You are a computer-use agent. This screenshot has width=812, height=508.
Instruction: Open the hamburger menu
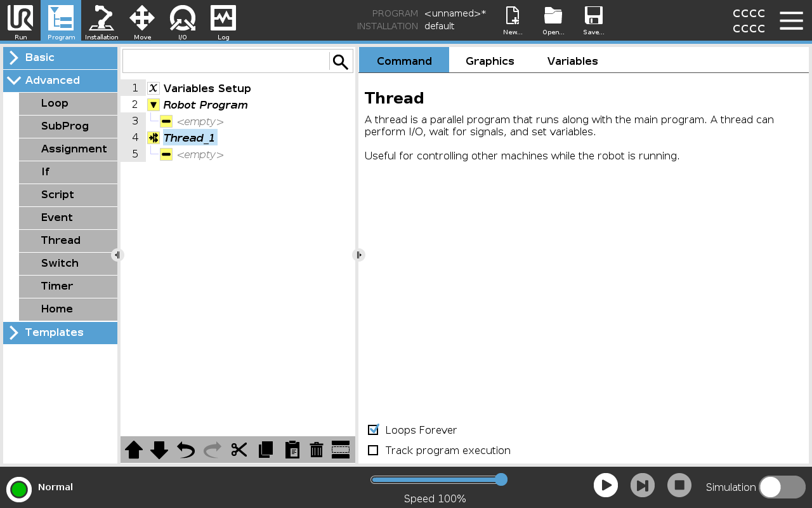pos(791,20)
